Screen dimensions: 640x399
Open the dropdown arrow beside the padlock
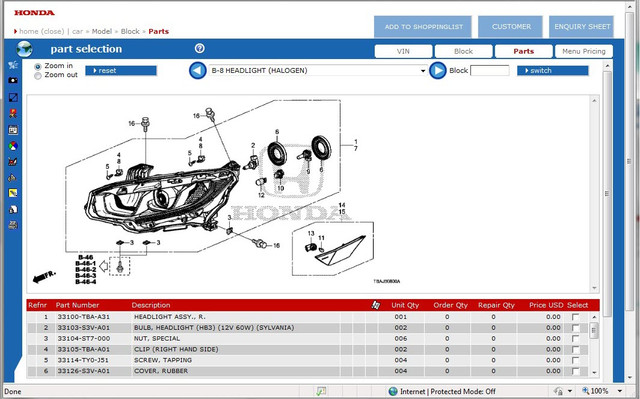coord(569,391)
